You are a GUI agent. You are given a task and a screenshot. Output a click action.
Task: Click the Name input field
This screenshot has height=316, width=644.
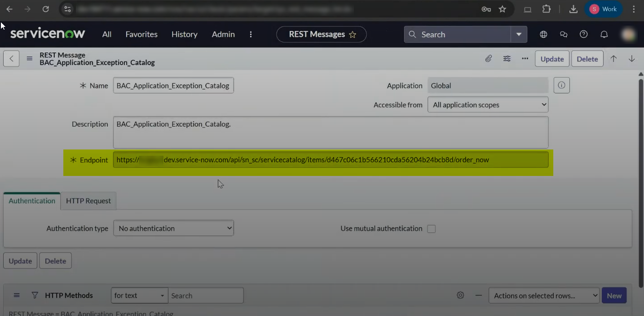[x=173, y=85]
